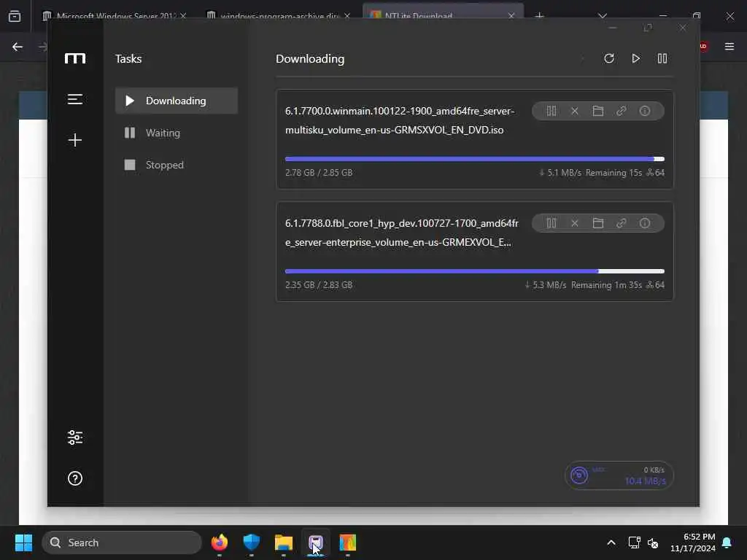The width and height of the screenshot is (747, 560).
Task: Switch to NTLite Download browser tab
Action: (443, 16)
